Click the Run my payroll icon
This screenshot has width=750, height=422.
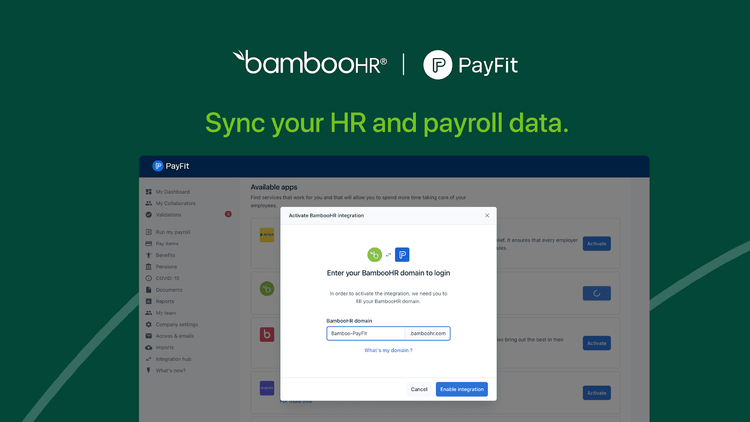click(x=149, y=232)
